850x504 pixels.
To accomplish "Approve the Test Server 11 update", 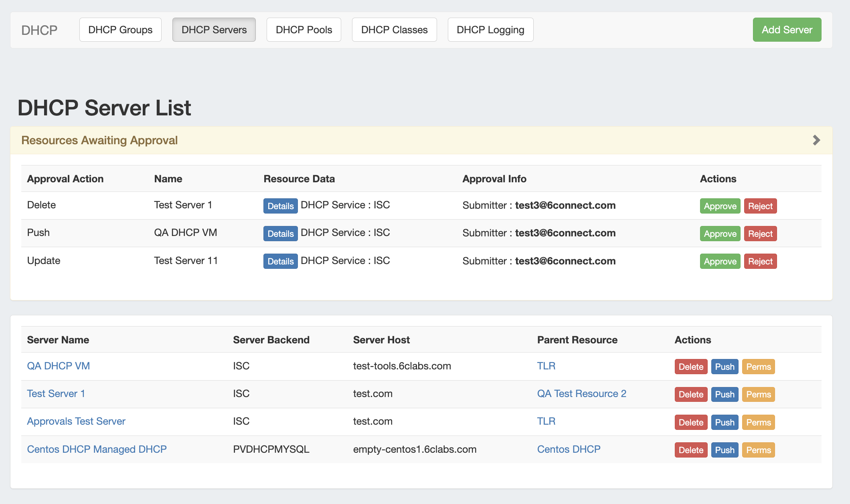I will tap(720, 261).
